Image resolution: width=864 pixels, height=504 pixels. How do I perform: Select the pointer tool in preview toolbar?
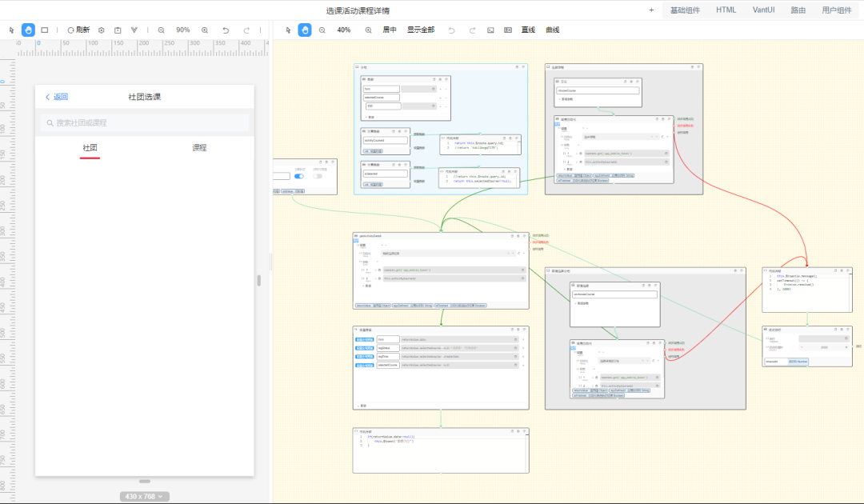click(11, 30)
